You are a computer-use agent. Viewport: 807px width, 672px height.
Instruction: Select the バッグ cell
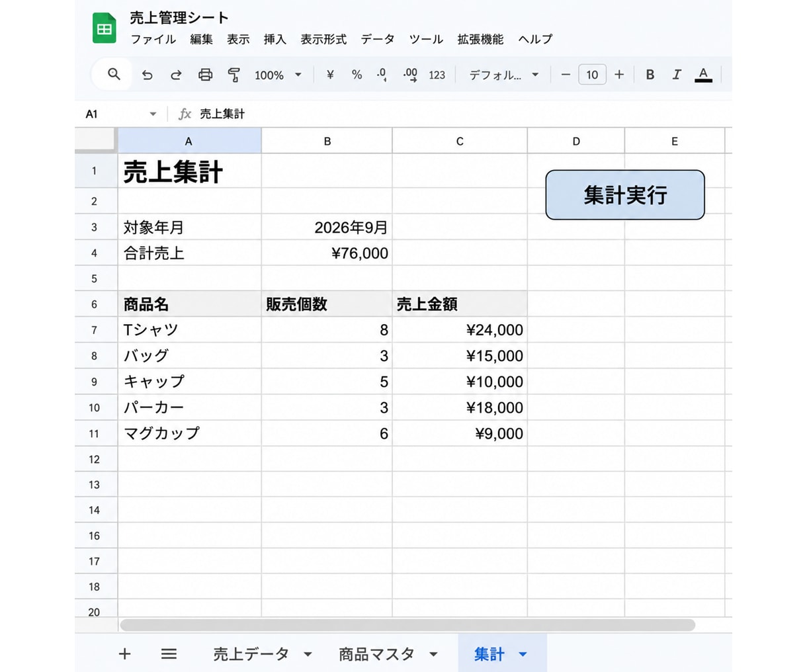point(189,355)
